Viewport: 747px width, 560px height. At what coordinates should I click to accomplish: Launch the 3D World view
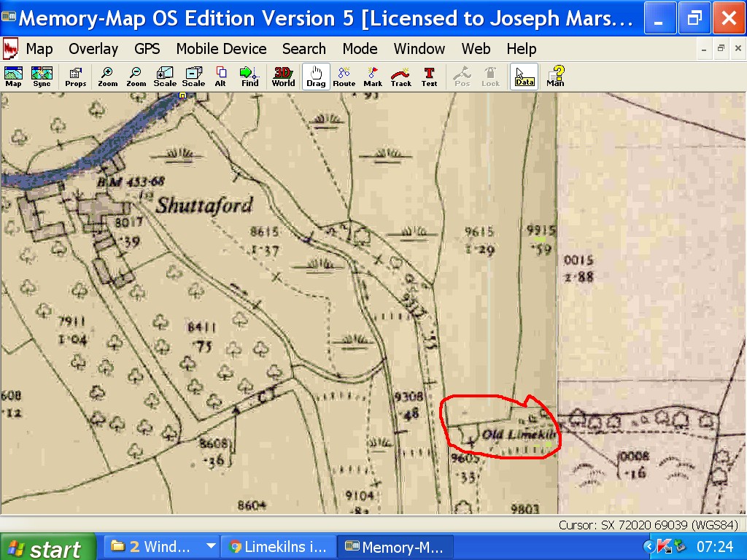pos(283,77)
